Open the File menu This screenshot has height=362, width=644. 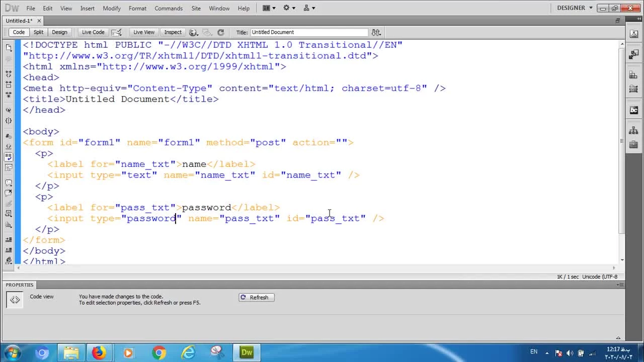click(x=31, y=9)
